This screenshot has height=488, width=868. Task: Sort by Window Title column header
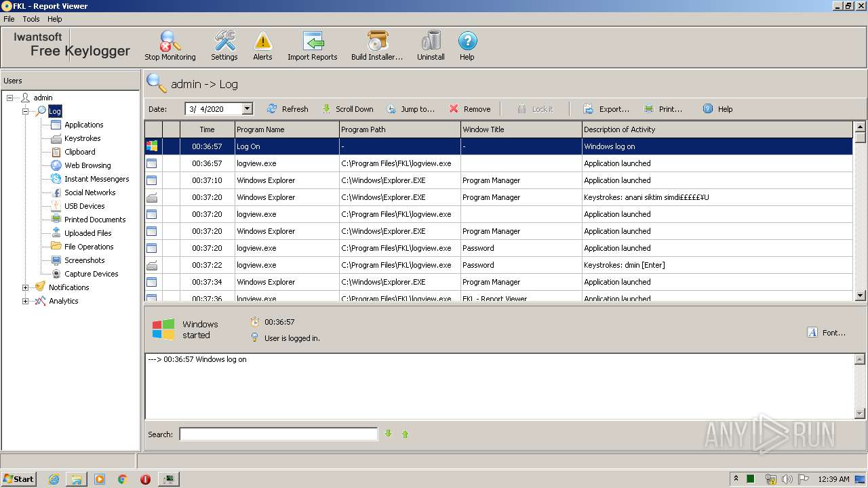pyautogui.click(x=521, y=129)
